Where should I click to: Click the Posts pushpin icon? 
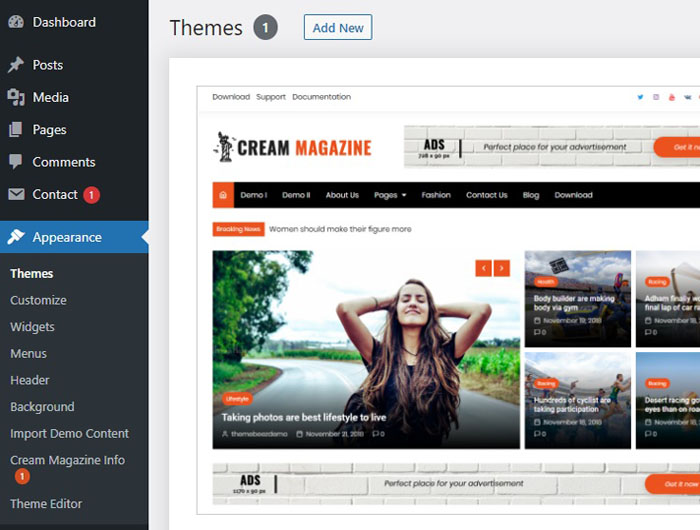coord(16,65)
